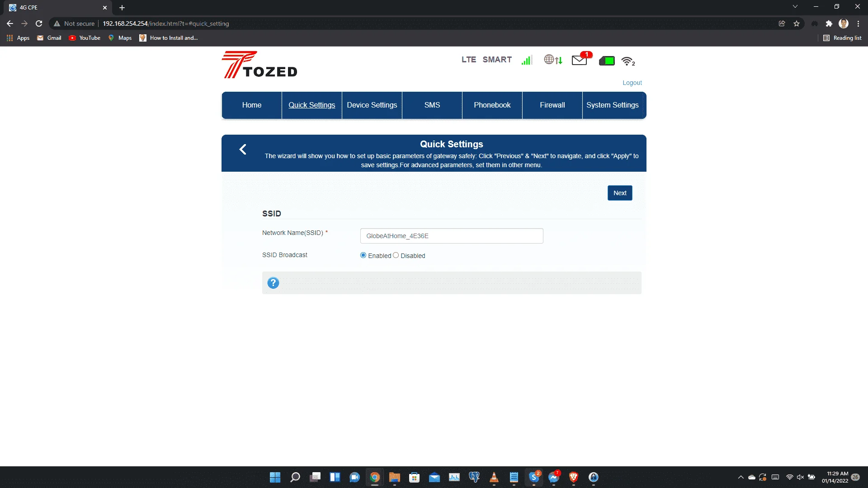Open the unread SMS envelope icon
Viewport: 868px width, 488px height.
click(x=581, y=59)
